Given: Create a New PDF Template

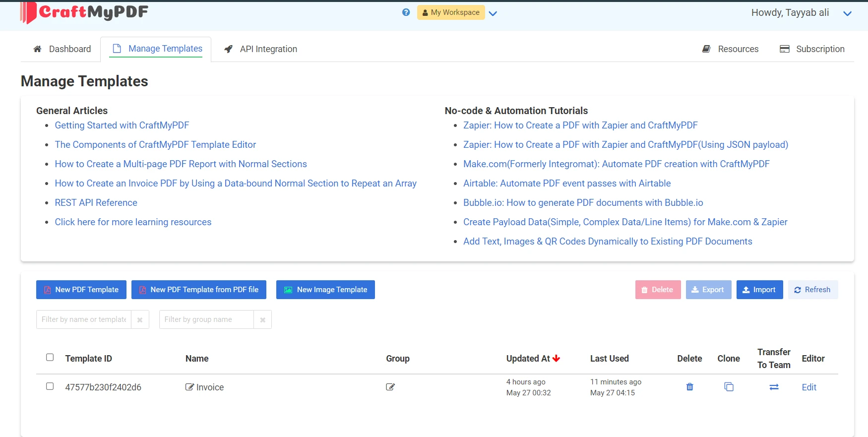Looking at the screenshot, I should coord(81,290).
